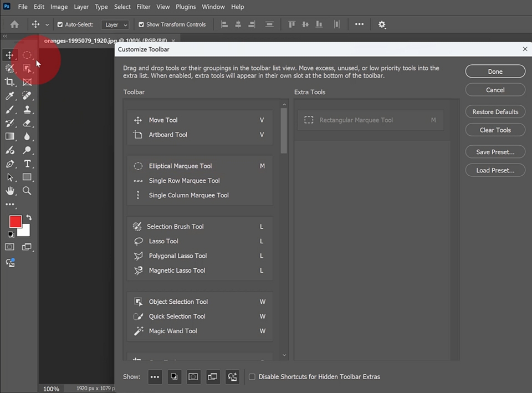Viewport: 532px width, 393px height.
Task: Open more align options three dots
Action: [x=359, y=24]
